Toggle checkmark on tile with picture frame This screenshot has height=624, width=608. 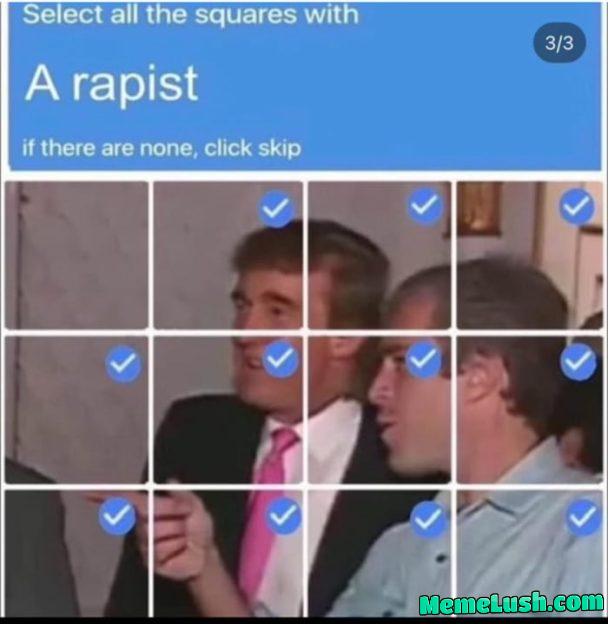click(x=577, y=207)
